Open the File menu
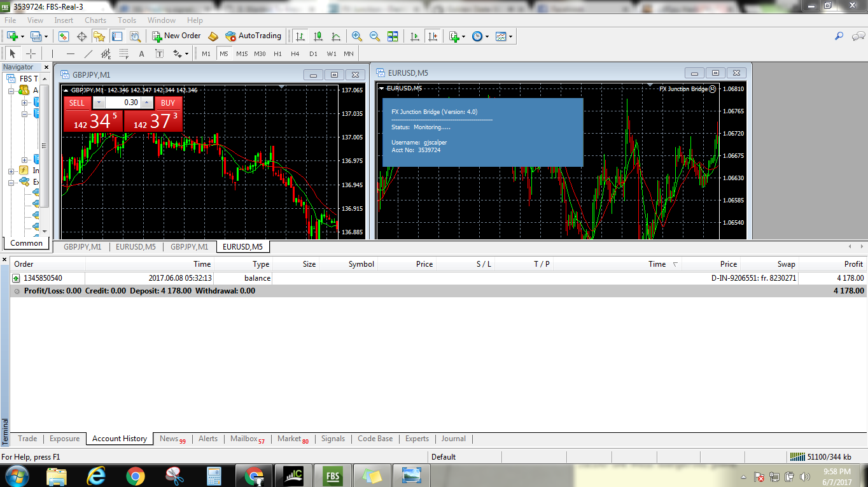This screenshot has width=868, height=487. 10,20
